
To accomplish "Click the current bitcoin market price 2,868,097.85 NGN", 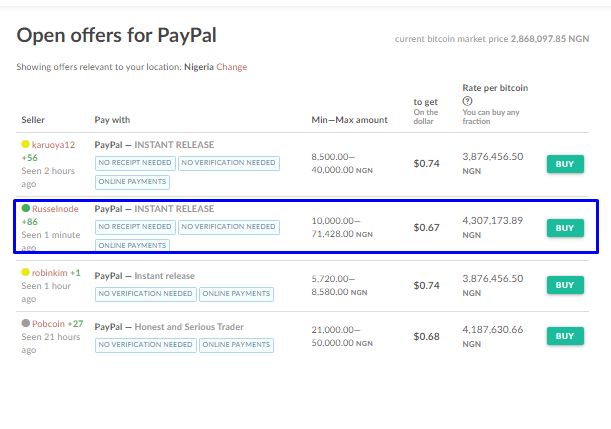I will pos(492,39).
